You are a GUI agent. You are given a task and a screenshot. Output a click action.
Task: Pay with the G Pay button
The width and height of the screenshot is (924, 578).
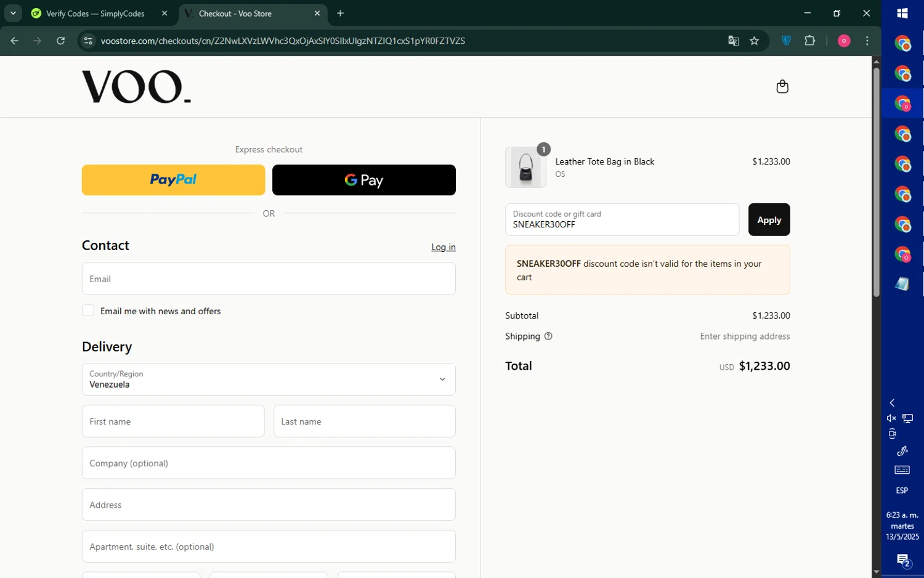[x=364, y=180]
